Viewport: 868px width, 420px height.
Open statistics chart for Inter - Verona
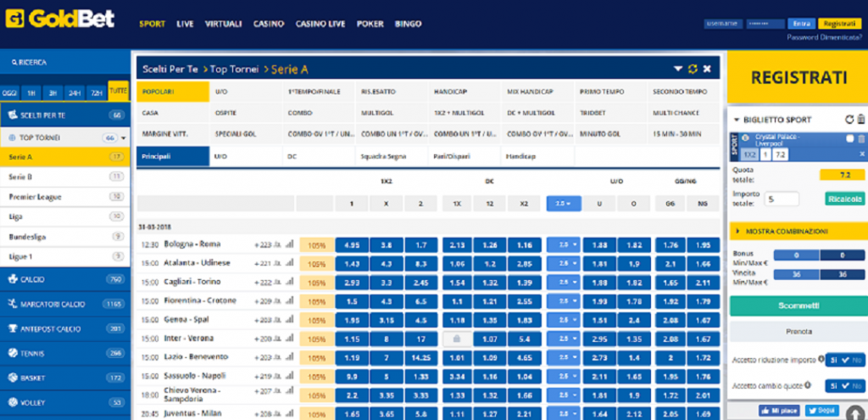click(x=289, y=339)
